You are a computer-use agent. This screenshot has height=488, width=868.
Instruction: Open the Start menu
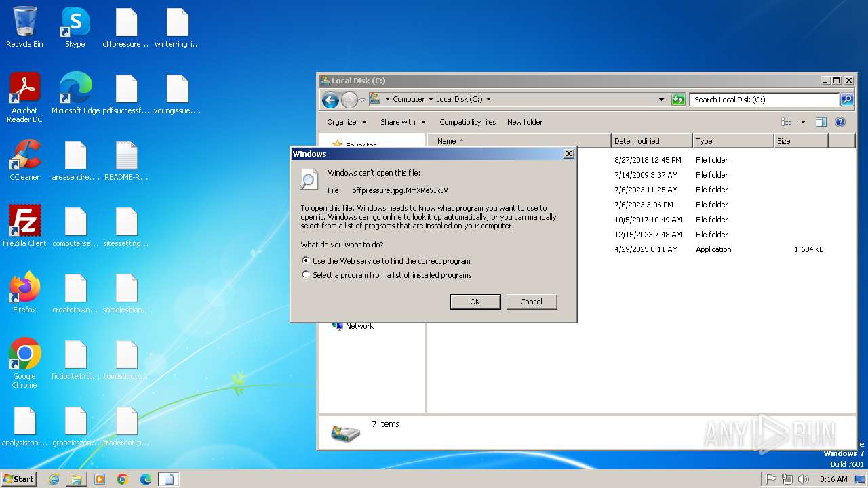pos(19,479)
